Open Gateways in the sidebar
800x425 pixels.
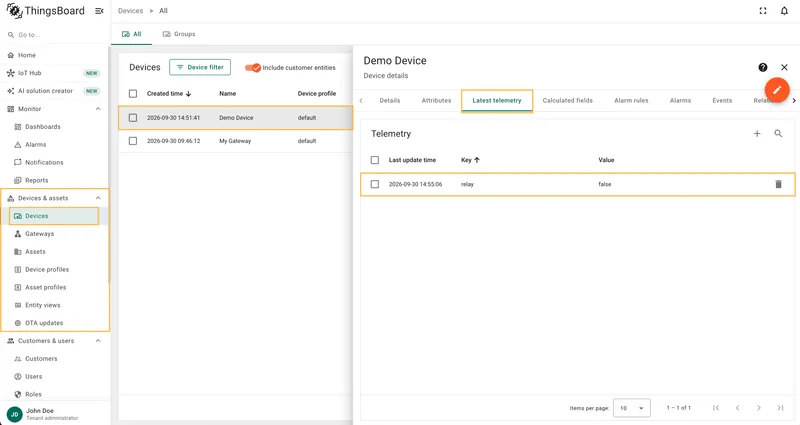55,234
